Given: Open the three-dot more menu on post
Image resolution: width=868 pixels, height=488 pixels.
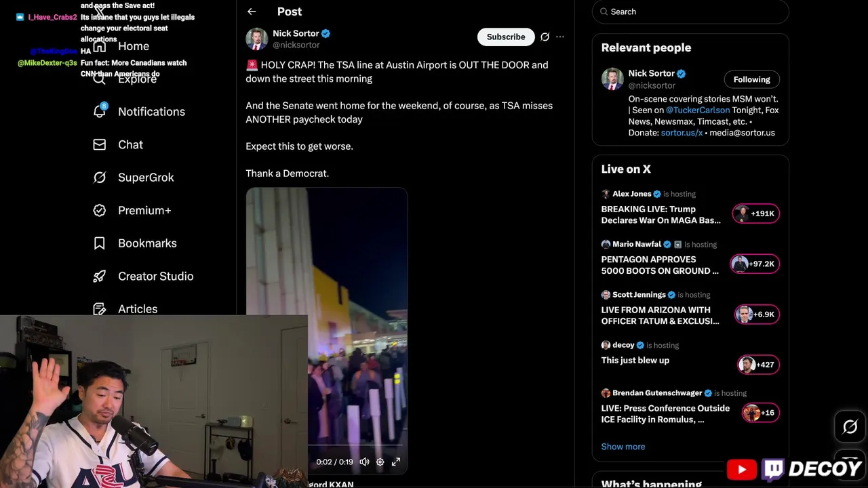Looking at the screenshot, I should pos(560,37).
